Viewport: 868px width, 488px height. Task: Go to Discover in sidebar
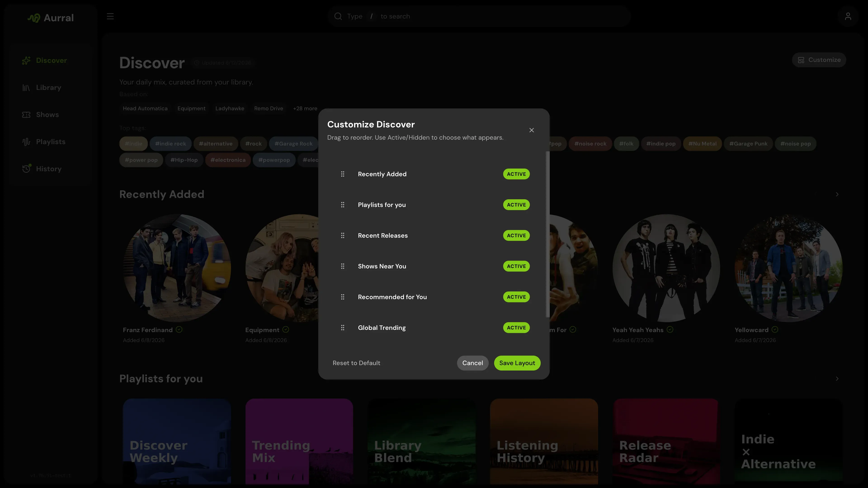tap(51, 61)
